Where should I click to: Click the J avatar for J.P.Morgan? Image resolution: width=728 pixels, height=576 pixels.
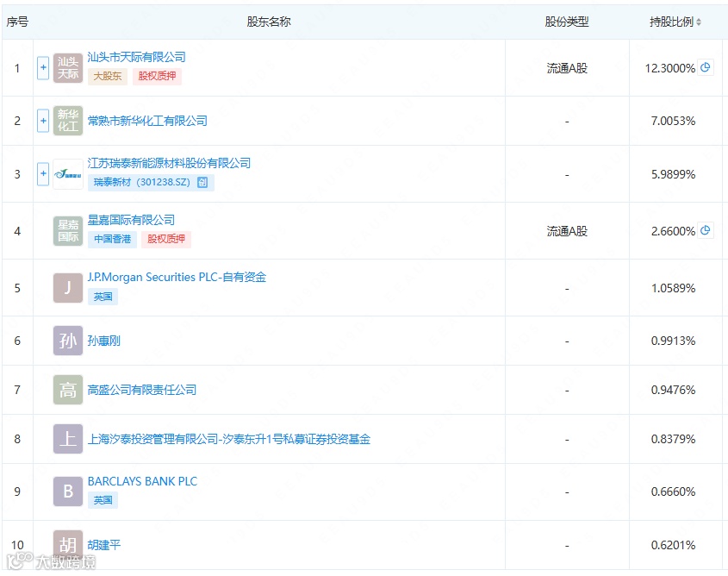pos(68,288)
